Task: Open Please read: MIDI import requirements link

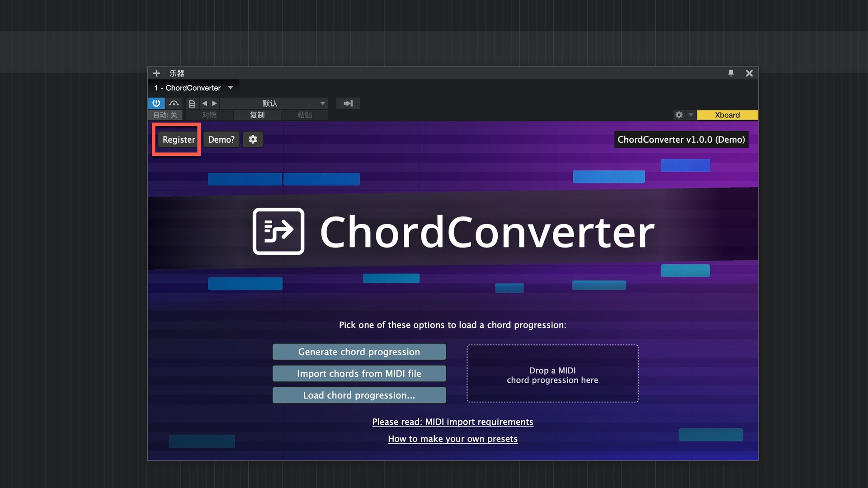Action: (x=453, y=422)
